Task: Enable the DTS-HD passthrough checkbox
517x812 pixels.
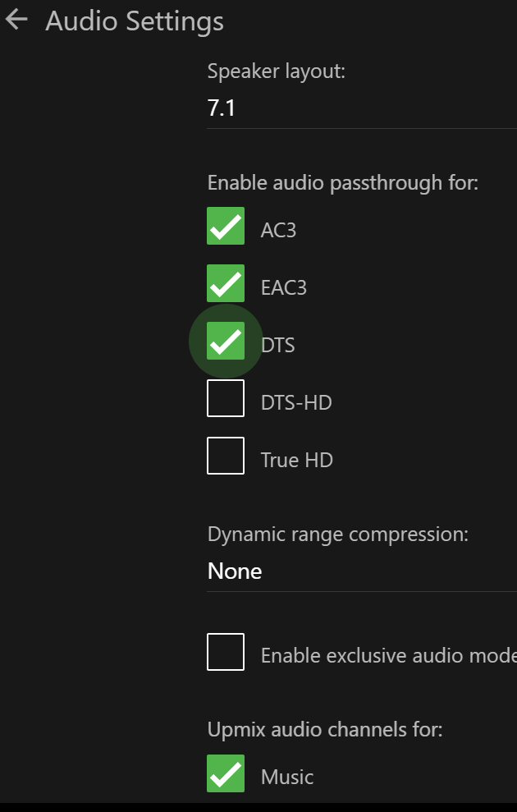Action: click(226, 399)
